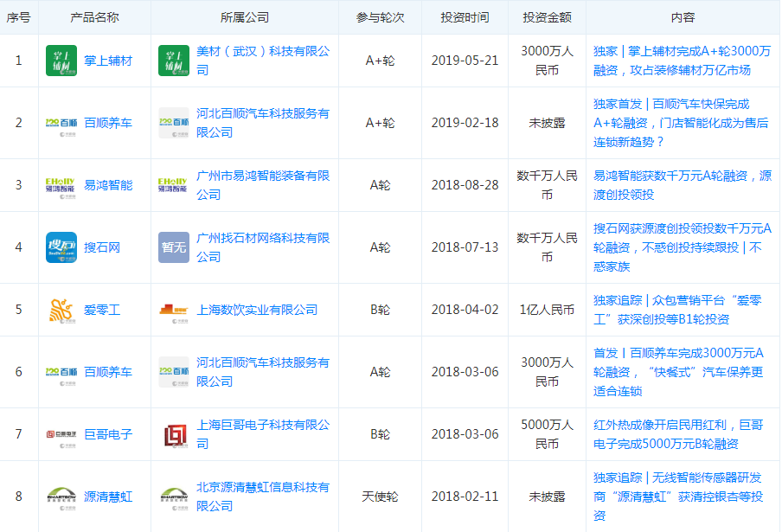The height and width of the screenshot is (532, 782).
Task: Click 百顺养车 product logo in the 2019-02-18 row
Action: [x=61, y=123]
